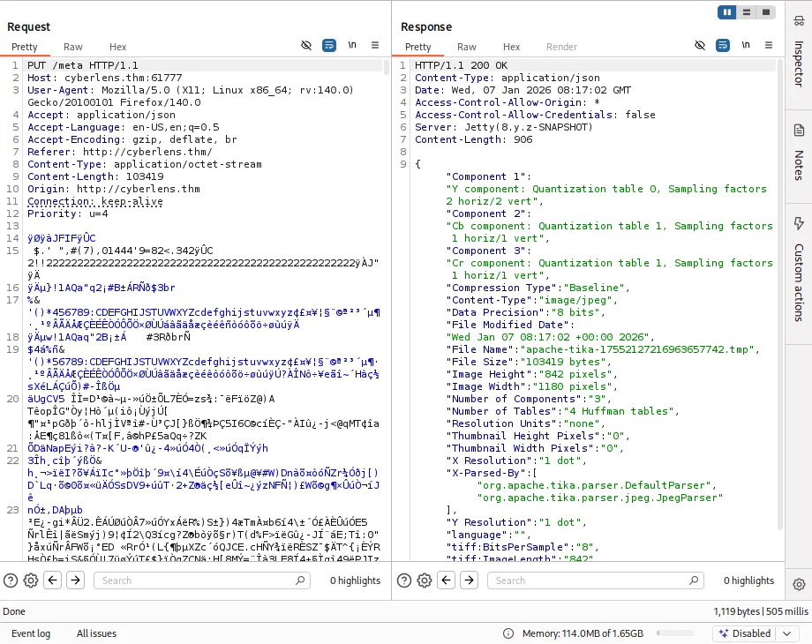The width and height of the screenshot is (812, 644).
Task: Toggle show newline characters in Request
Action: [352, 45]
